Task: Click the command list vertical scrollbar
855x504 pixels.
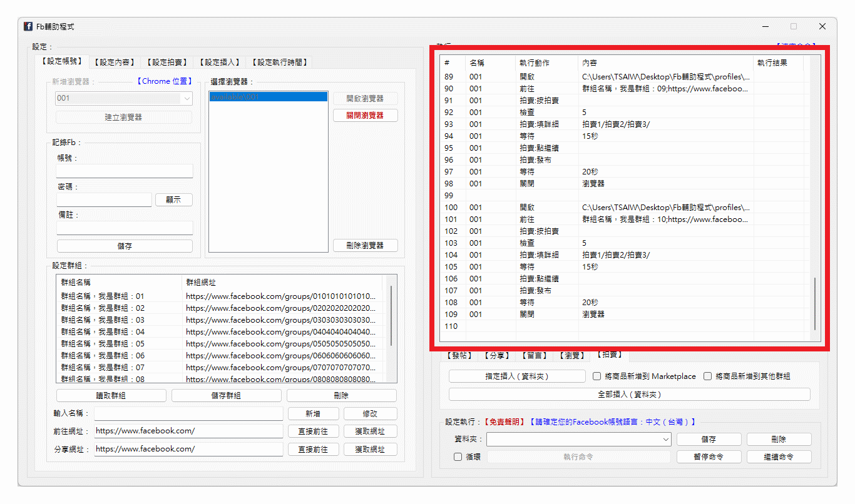Action: pyautogui.click(x=815, y=304)
